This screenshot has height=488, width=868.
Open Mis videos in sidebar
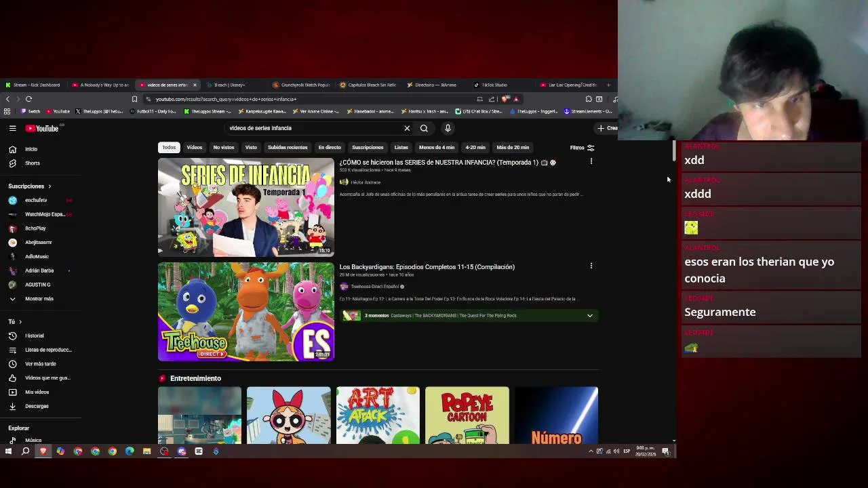click(x=37, y=392)
